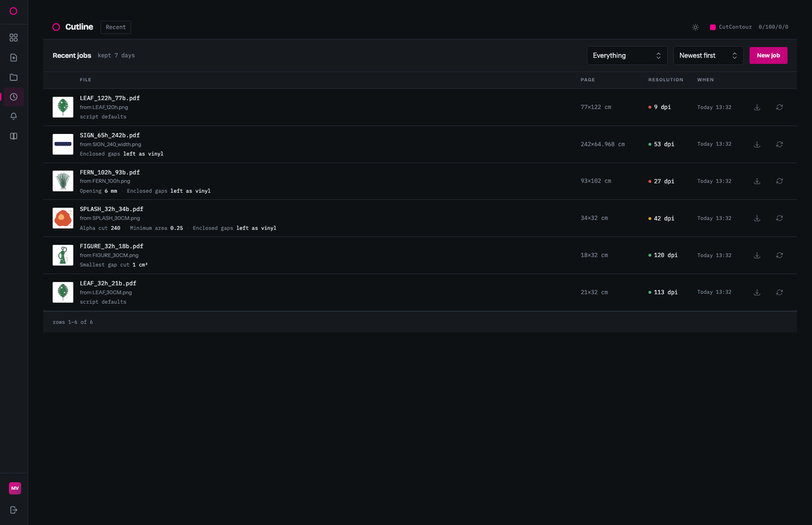Click the 42 dpi resolution value

[664, 218]
